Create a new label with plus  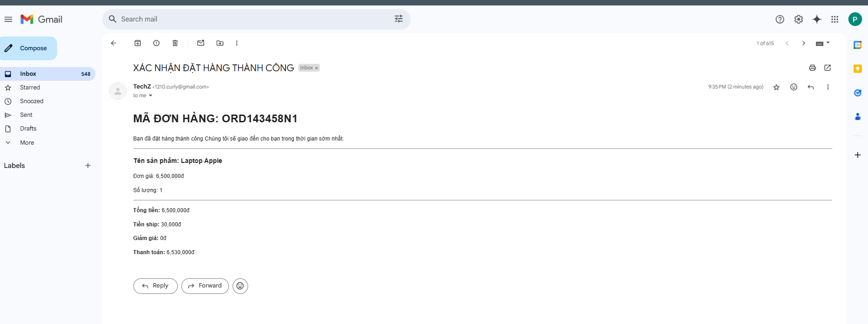click(88, 166)
